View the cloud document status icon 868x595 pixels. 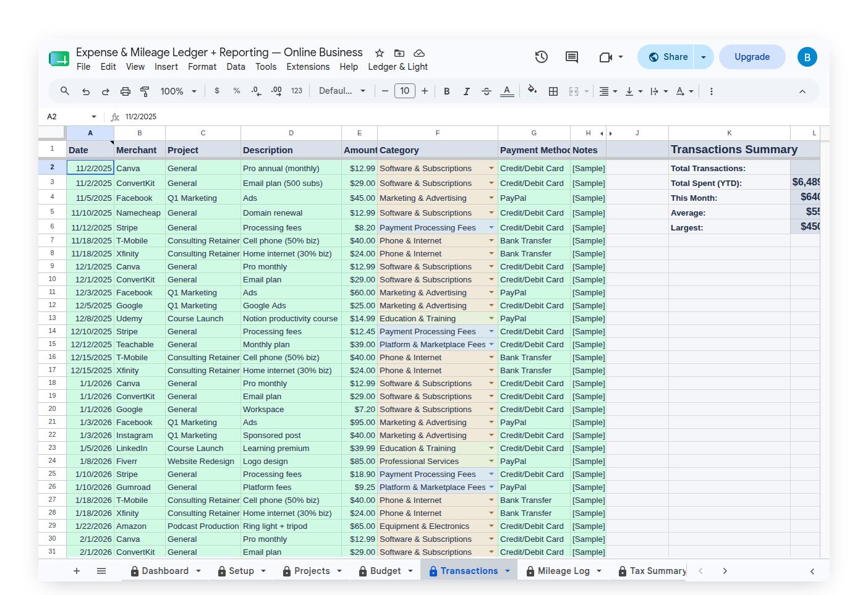[419, 53]
